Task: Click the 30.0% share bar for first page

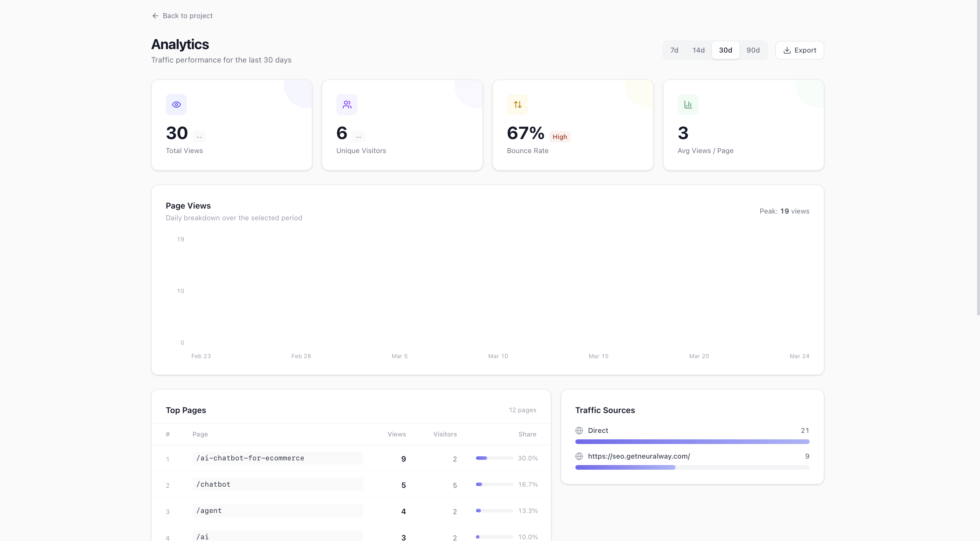Action: tap(494, 458)
